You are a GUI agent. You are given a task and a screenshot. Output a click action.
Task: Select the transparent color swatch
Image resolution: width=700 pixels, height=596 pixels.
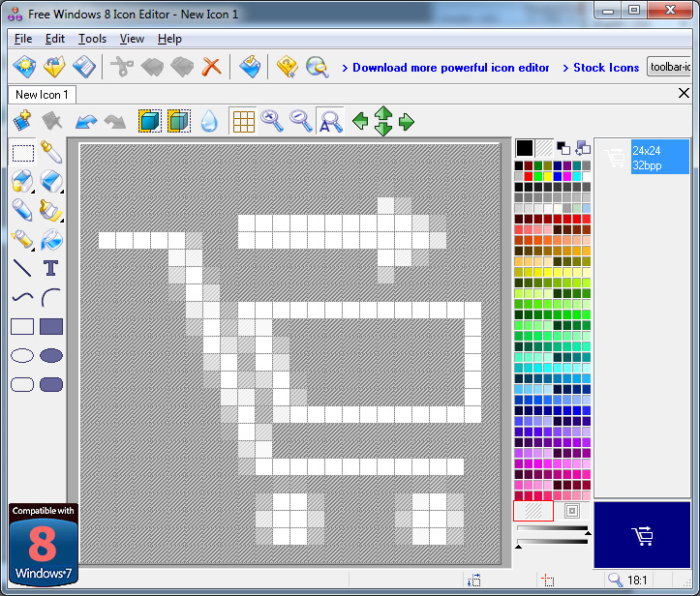[x=533, y=511]
